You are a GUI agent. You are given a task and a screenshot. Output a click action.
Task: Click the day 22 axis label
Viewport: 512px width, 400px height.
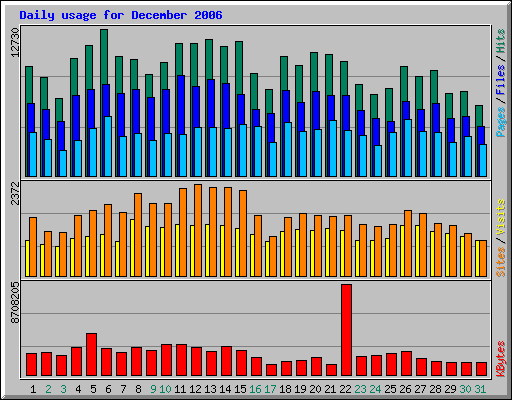[x=345, y=389]
